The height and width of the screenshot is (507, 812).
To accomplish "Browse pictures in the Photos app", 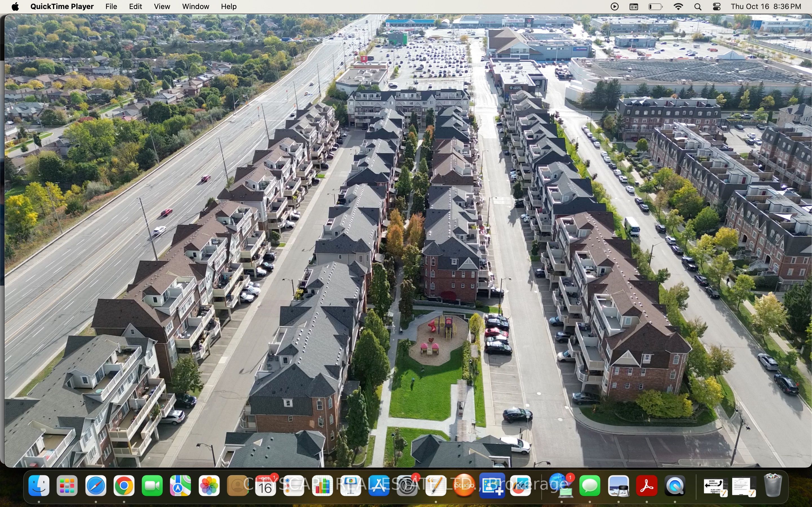I will (x=208, y=486).
